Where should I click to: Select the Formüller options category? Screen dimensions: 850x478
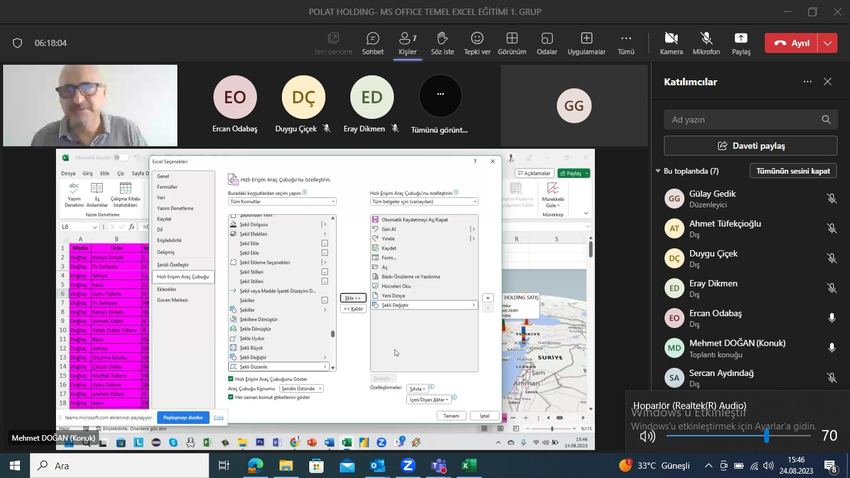tap(167, 187)
